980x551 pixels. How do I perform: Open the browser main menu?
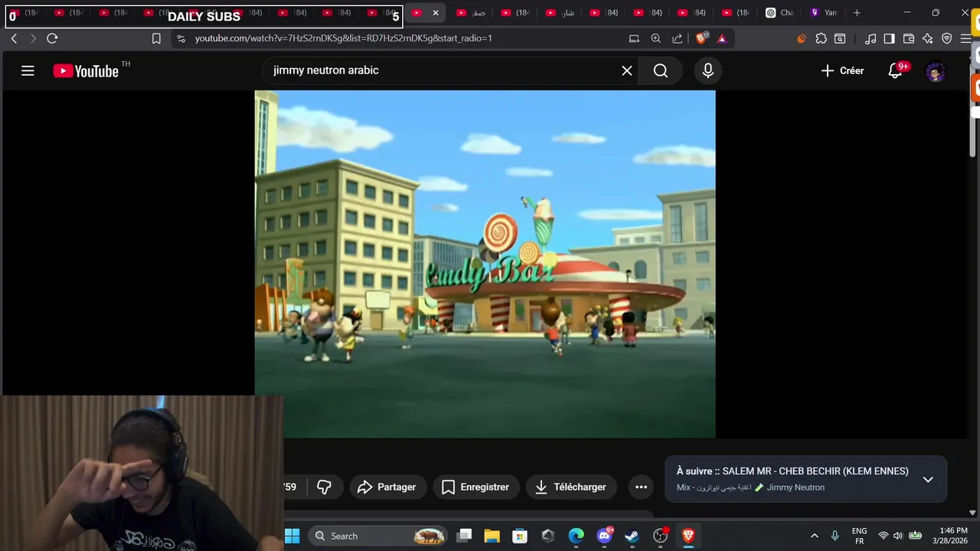(965, 38)
